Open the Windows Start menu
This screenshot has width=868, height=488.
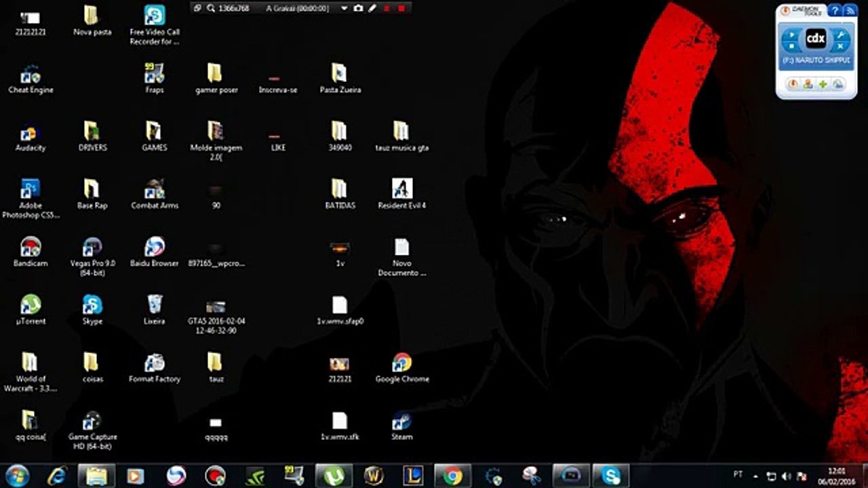18,476
